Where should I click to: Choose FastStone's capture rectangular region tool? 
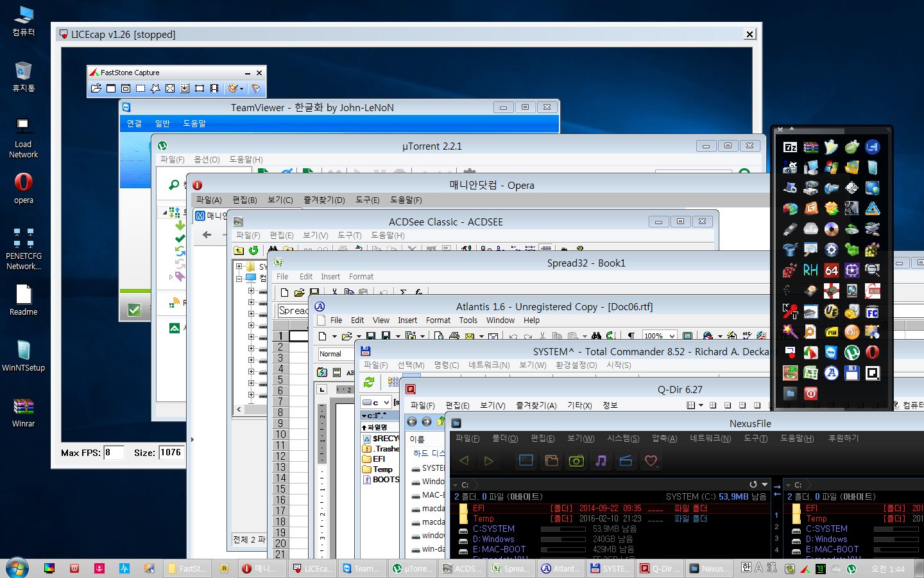pos(141,89)
